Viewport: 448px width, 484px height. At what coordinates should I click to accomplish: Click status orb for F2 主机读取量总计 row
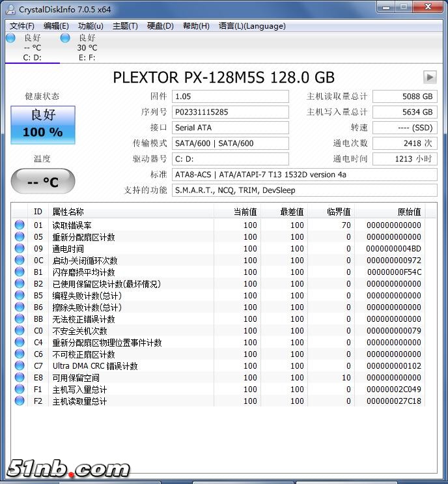click(20, 401)
